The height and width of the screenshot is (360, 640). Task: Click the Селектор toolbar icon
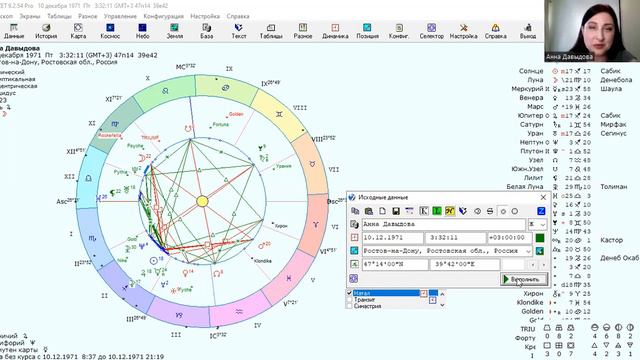tap(431, 31)
